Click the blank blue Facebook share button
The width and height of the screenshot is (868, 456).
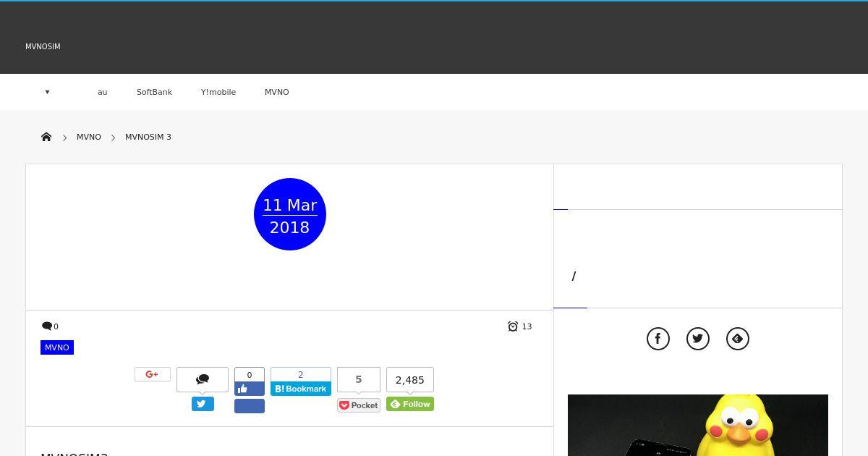pyautogui.click(x=250, y=406)
